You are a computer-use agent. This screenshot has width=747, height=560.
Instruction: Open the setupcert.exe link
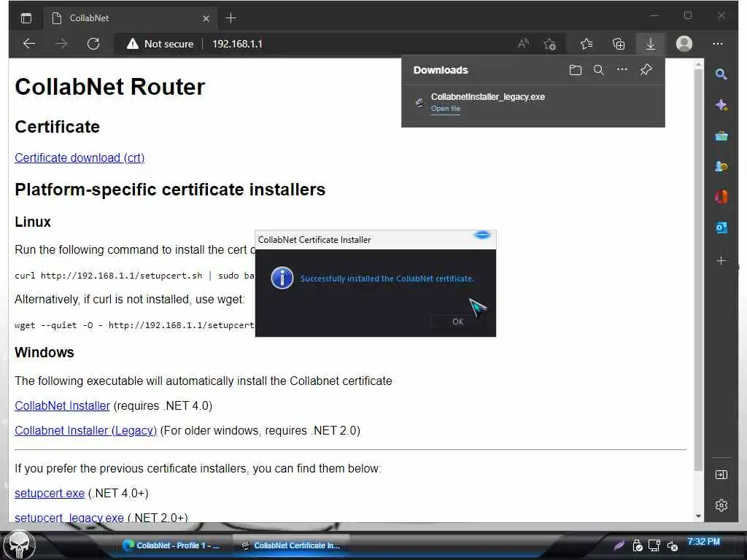(50, 494)
